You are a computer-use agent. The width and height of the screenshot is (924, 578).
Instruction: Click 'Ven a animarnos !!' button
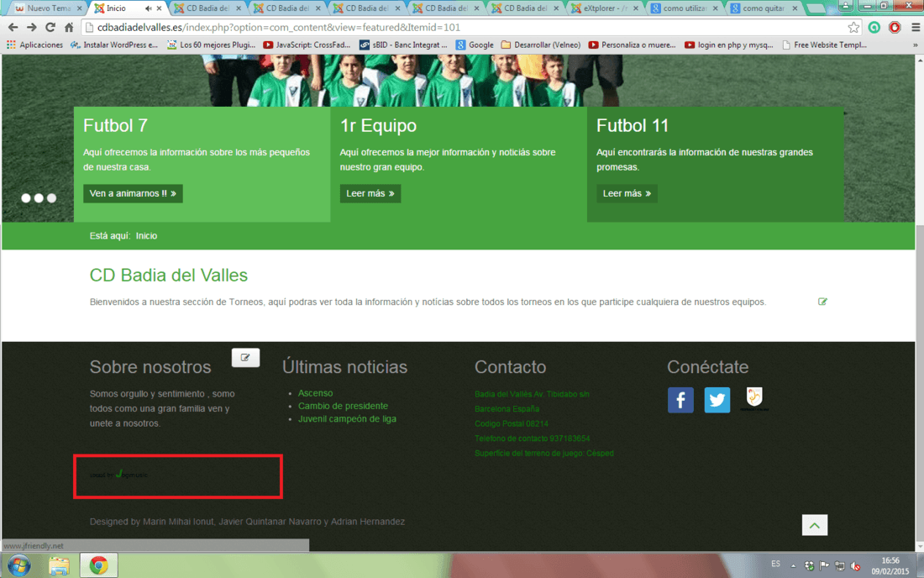tap(134, 193)
